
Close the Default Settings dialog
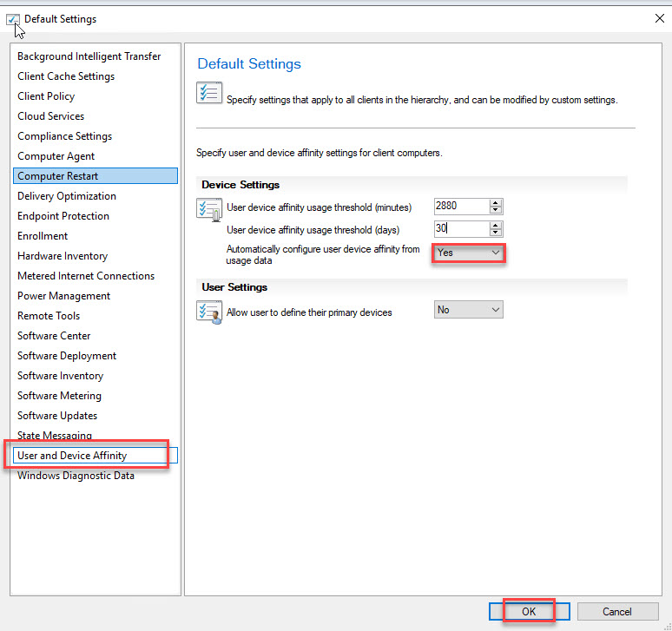click(x=658, y=18)
